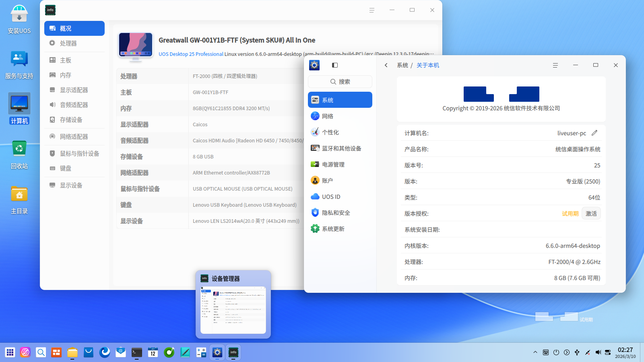
Task: Select the 概况 tab in Device Manager
Action: click(x=74, y=29)
